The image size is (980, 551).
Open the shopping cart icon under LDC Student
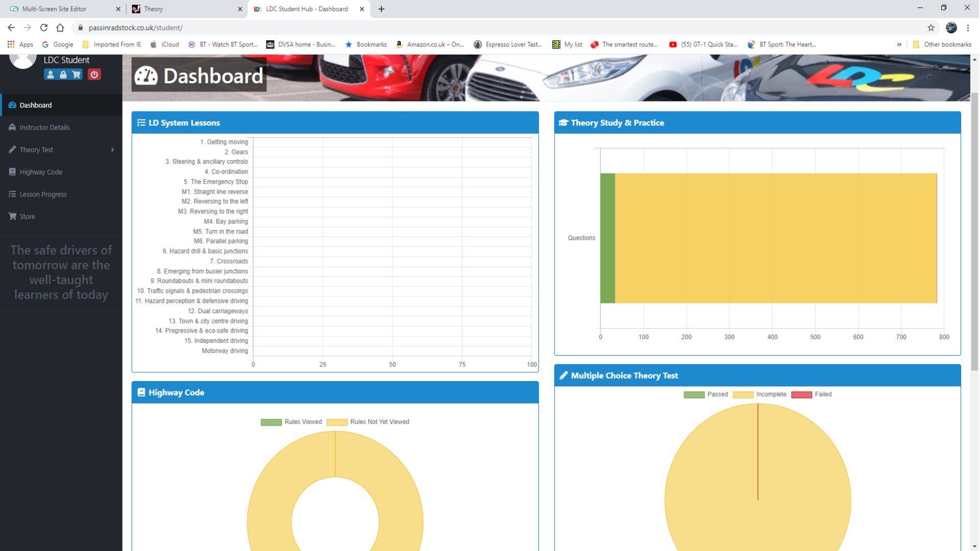point(77,74)
